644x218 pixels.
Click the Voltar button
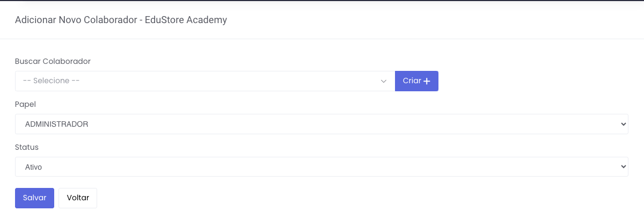coord(78,198)
